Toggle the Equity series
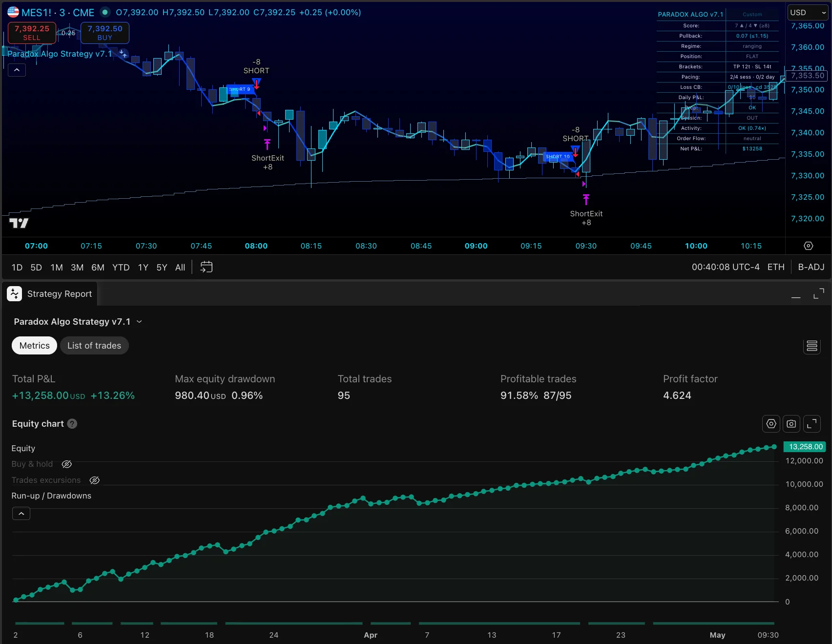 (23, 448)
